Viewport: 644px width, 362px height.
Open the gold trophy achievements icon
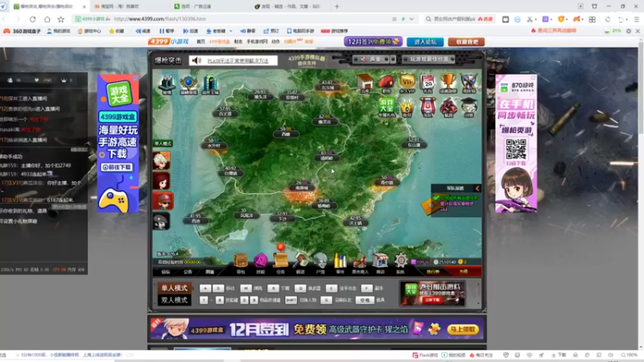click(448, 83)
